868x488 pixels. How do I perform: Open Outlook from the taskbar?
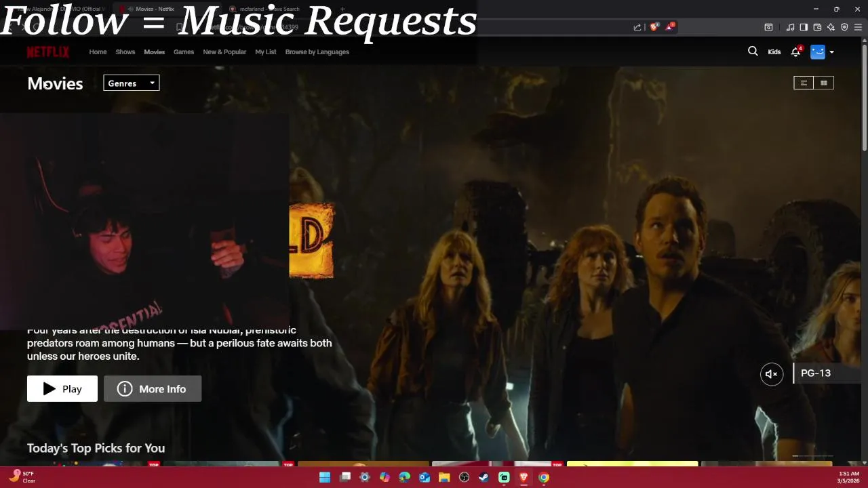coord(425,477)
